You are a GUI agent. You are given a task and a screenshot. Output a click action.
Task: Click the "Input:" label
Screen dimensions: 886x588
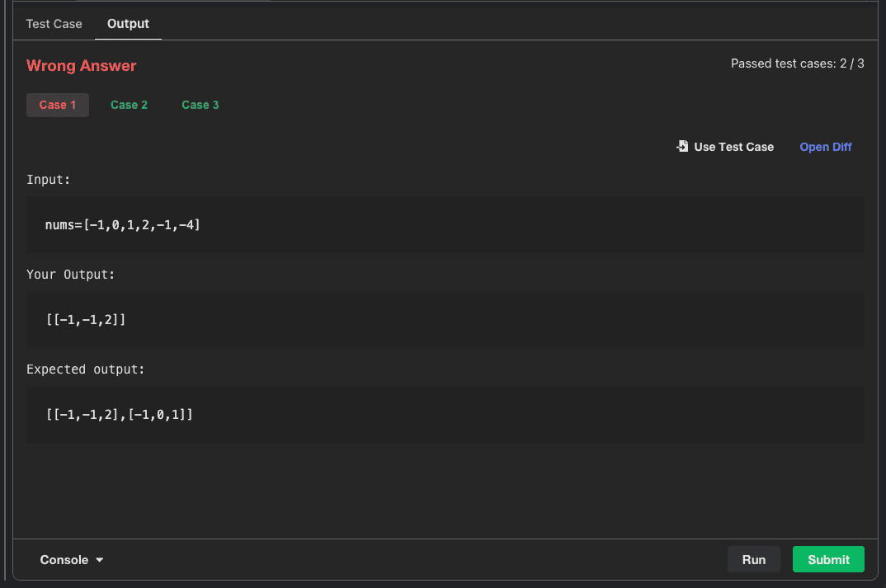click(49, 179)
